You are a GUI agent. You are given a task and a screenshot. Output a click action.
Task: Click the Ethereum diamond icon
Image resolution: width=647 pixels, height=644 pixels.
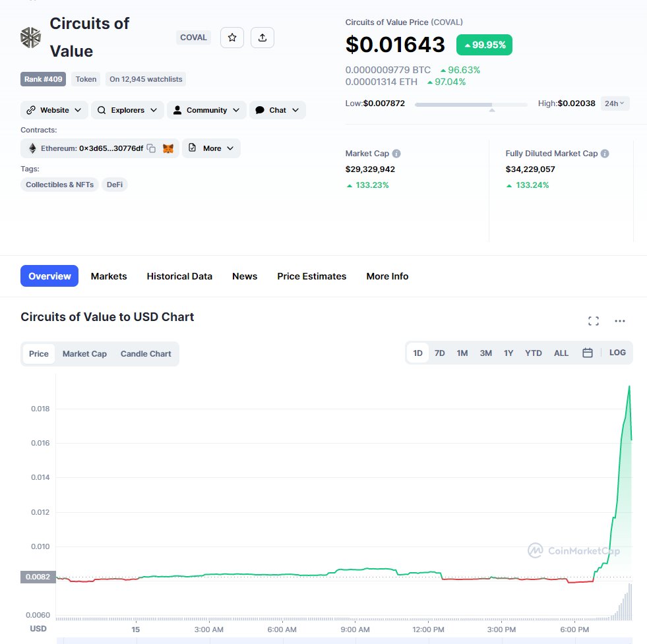point(32,148)
